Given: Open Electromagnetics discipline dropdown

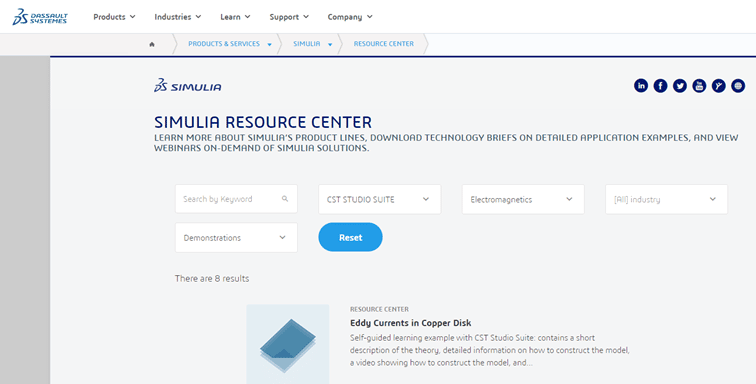Looking at the screenshot, I should click(523, 199).
